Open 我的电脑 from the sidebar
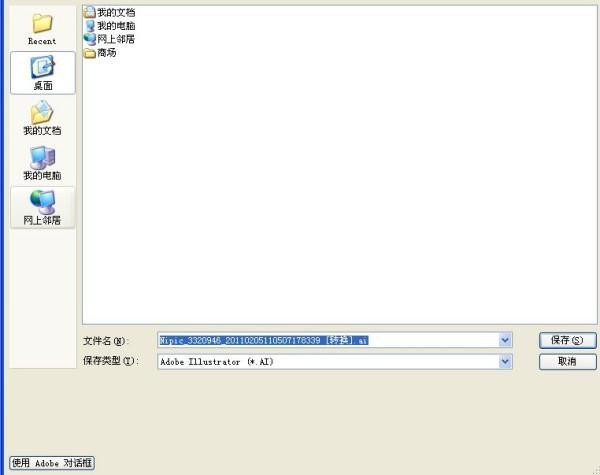The width and height of the screenshot is (600, 475). pyautogui.click(x=42, y=163)
